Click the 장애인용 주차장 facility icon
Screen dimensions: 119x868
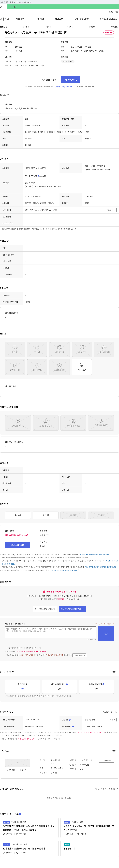click(x=18, y=423)
